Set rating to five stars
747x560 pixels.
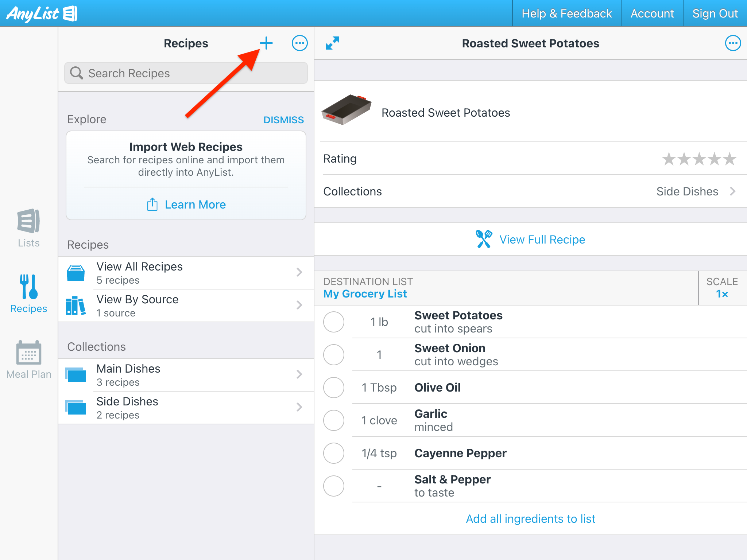[730, 159]
